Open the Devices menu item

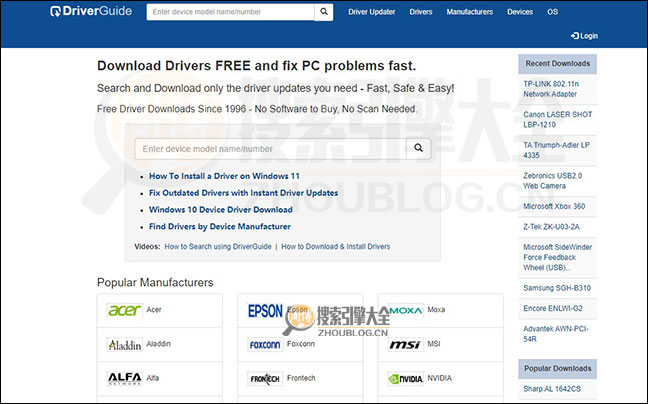[x=520, y=12]
